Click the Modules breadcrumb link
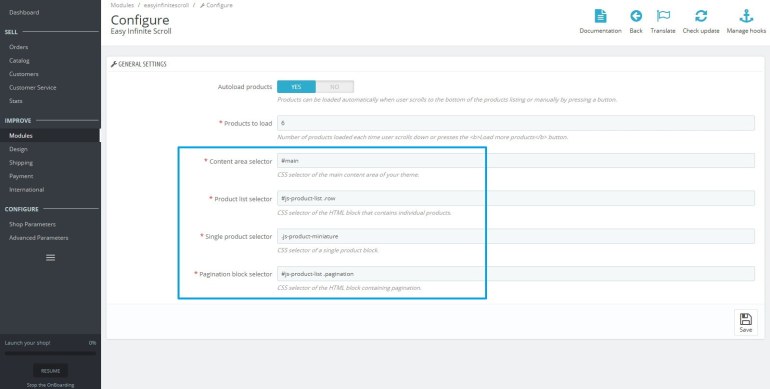770x389 pixels. pyautogui.click(x=122, y=5)
